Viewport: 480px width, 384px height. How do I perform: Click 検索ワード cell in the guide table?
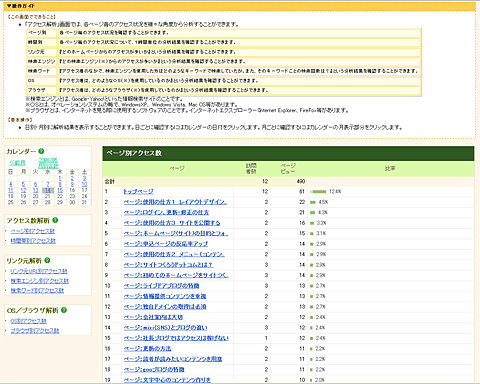[x=42, y=71]
